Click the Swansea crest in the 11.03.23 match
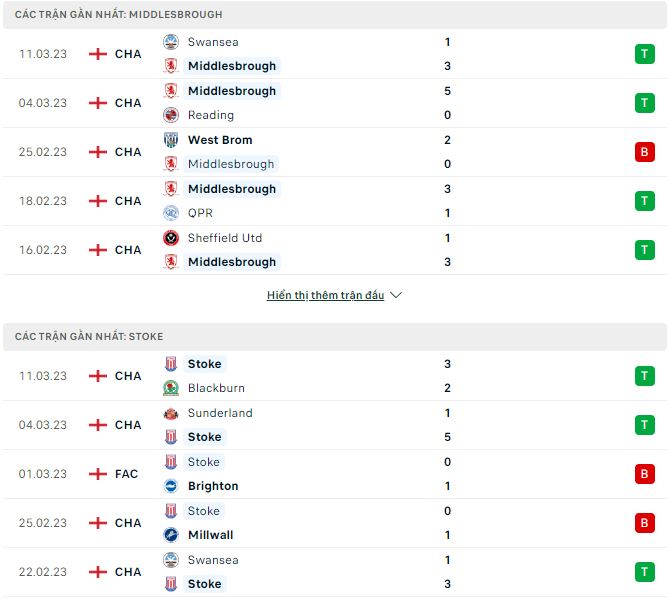This screenshot has height=601, width=670. (171, 42)
